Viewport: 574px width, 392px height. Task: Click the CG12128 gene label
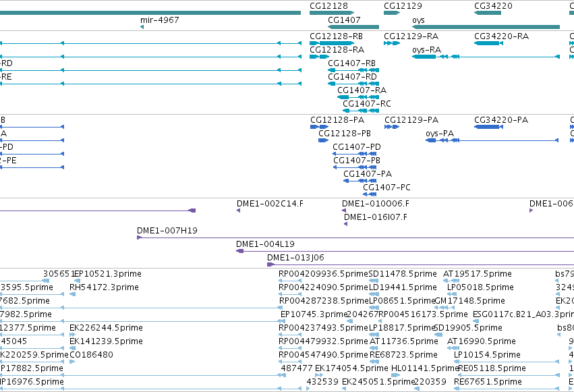(x=328, y=6)
